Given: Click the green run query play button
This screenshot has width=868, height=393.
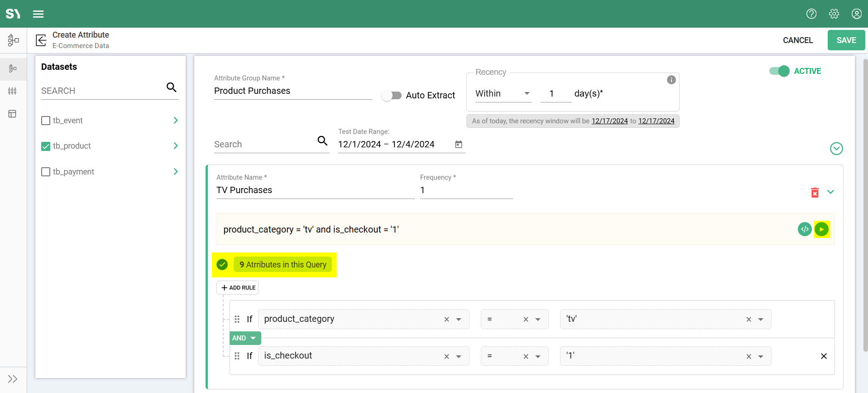Looking at the screenshot, I should [821, 229].
